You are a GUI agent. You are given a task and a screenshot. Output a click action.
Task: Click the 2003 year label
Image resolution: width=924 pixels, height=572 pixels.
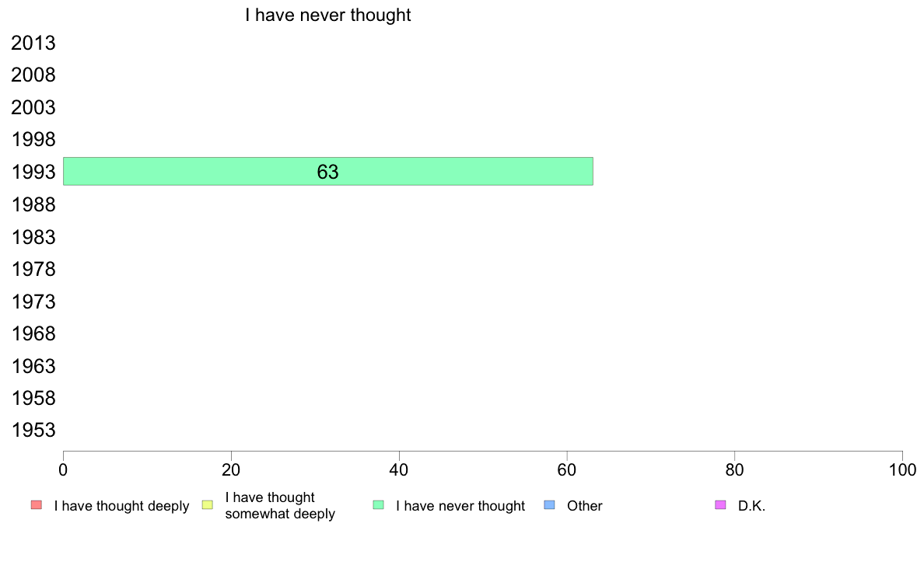coord(33,108)
